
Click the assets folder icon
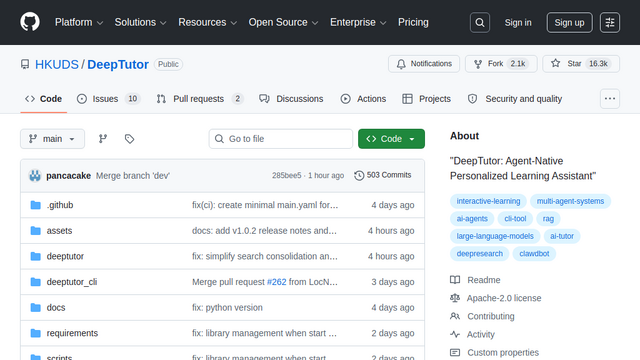click(36, 231)
